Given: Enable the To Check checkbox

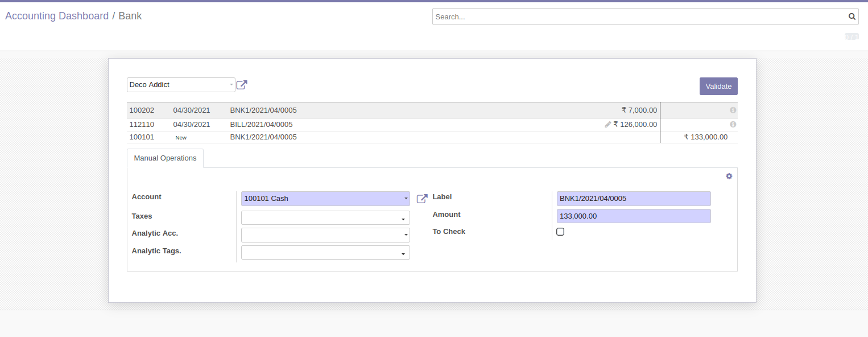Looking at the screenshot, I should 560,232.
